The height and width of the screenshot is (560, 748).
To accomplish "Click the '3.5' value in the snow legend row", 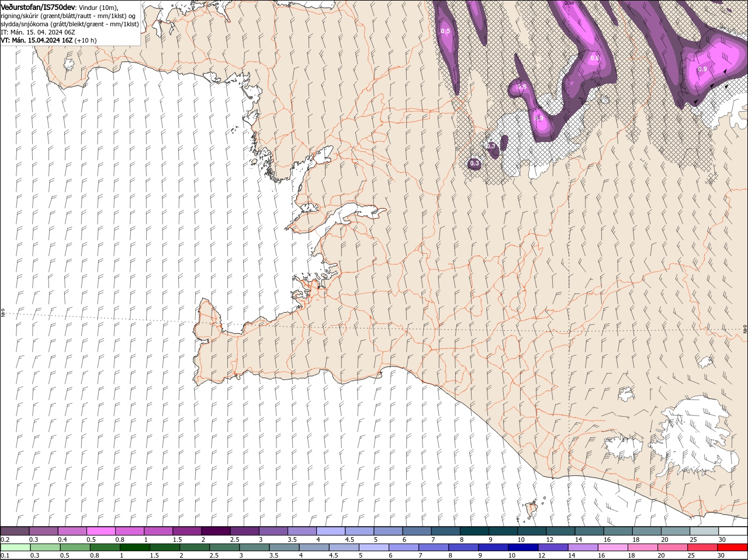I will pyautogui.click(x=292, y=539).
